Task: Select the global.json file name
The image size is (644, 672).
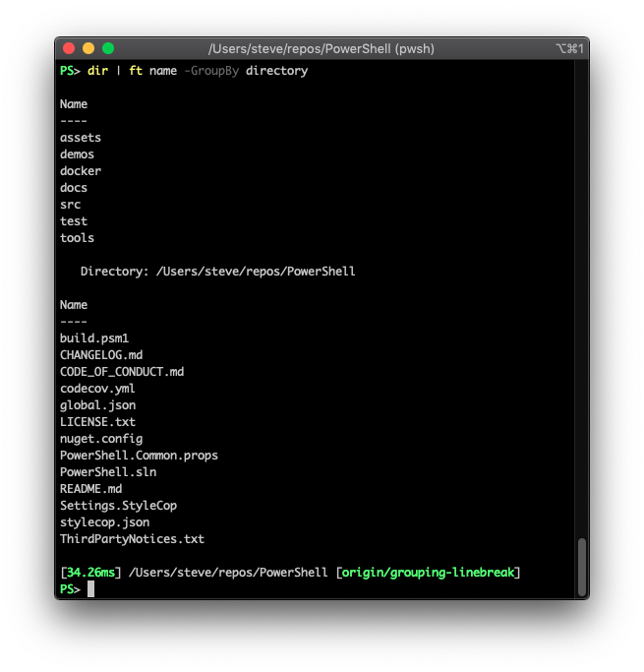Action: [97, 405]
